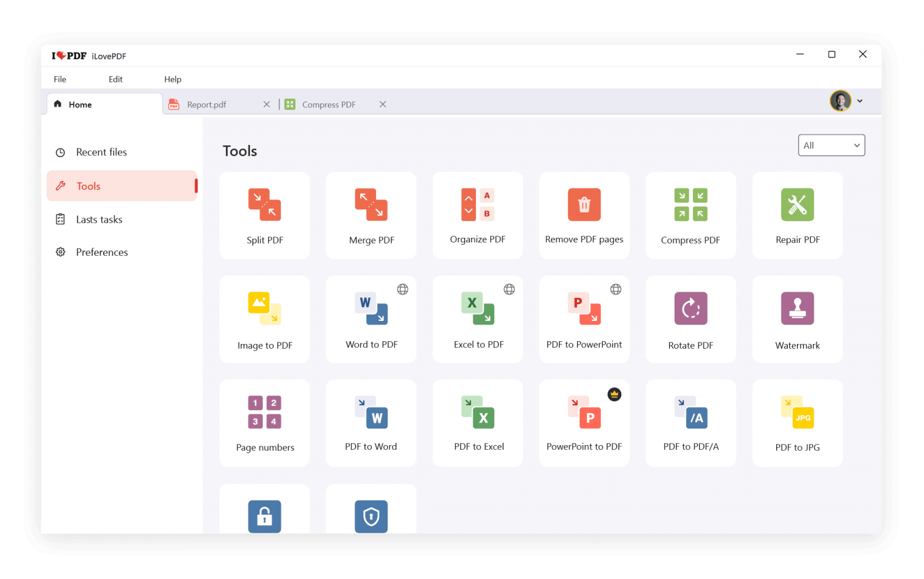
Task: Expand the user account menu chevron
Action: 860,101
